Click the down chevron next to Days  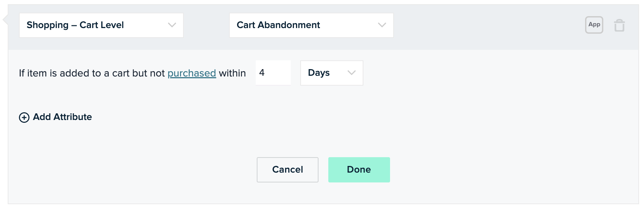[351, 73]
